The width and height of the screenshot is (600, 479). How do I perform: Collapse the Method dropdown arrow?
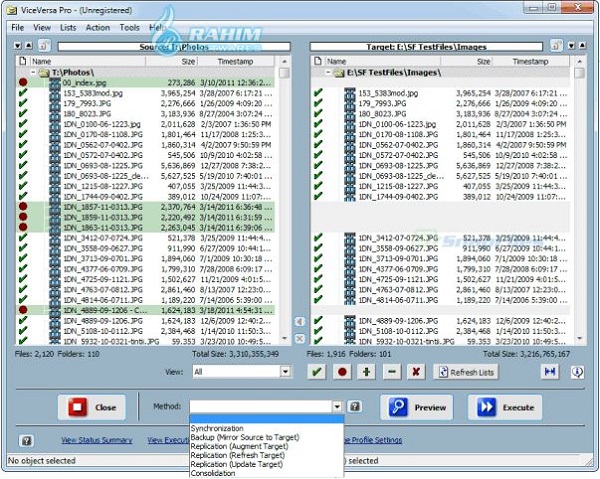338,407
